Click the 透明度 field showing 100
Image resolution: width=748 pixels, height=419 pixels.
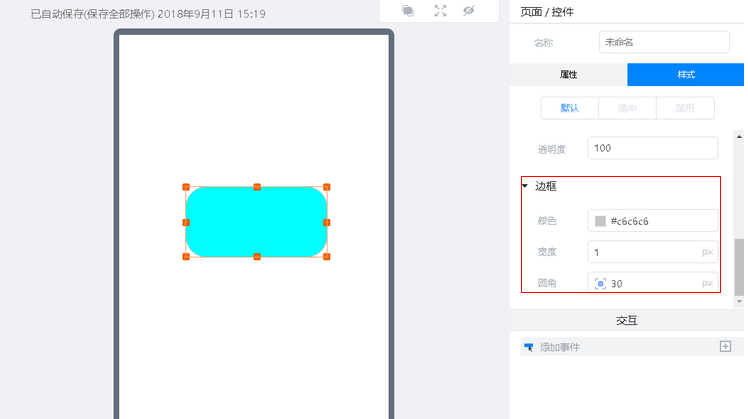[x=653, y=148]
